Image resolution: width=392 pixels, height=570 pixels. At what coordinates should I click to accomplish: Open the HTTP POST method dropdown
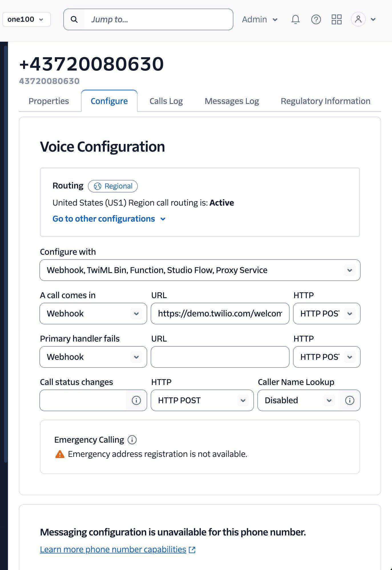[202, 400]
